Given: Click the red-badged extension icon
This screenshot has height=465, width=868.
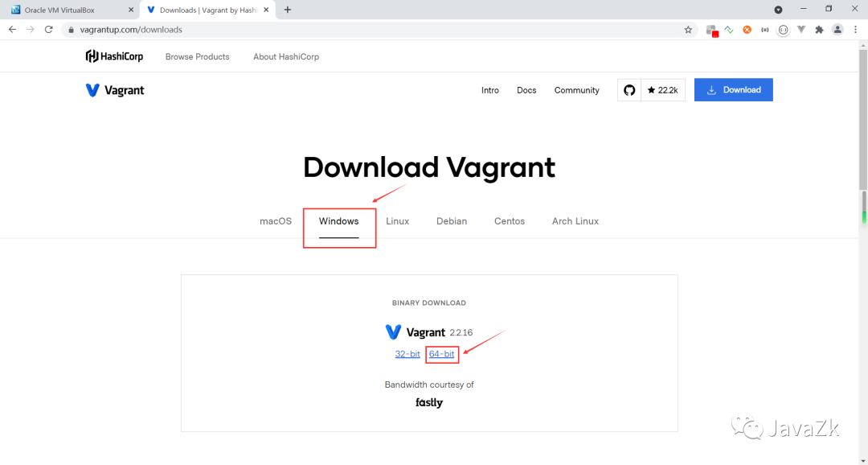Looking at the screenshot, I should point(712,31).
